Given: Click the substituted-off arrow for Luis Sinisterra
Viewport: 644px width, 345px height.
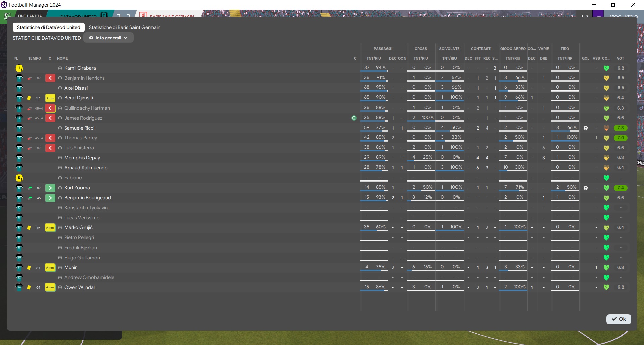Looking at the screenshot, I should [50, 148].
